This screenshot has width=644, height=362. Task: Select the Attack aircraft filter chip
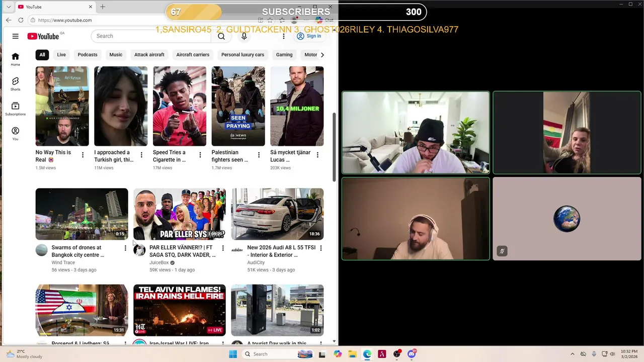(149, 55)
